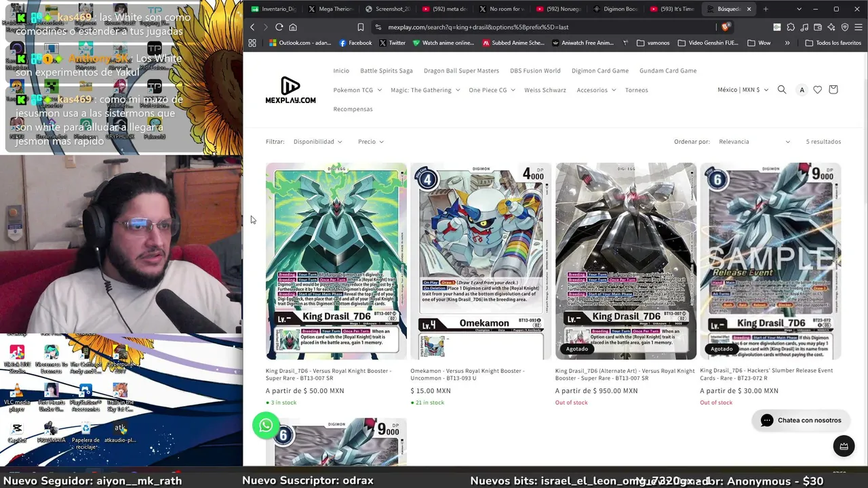Open the México | MXN $ currency selector
The height and width of the screenshot is (488, 868).
tap(743, 89)
